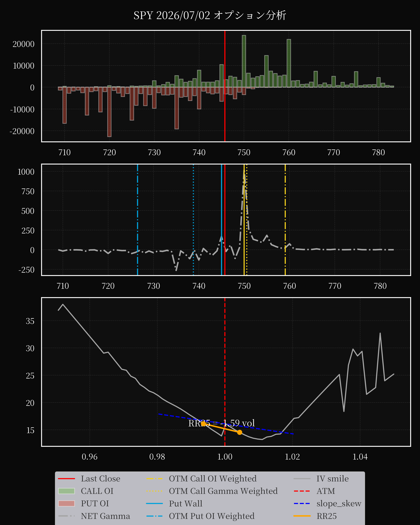Click the '1000' y-axis label in gamma chart
This screenshot has height=525, width=420.
click(x=26, y=172)
